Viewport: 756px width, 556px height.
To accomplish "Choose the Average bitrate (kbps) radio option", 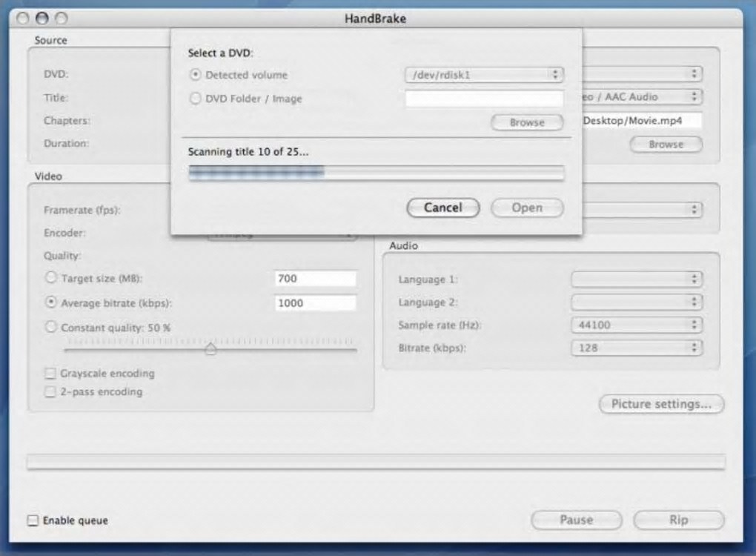I will click(x=50, y=302).
